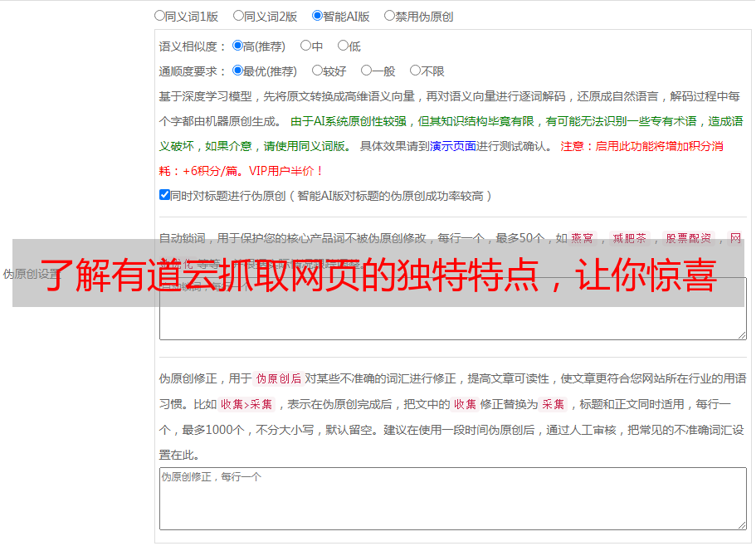The width and height of the screenshot is (756, 546).
Task: Click the 伪原创修正 text area
Action: coord(453,499)
